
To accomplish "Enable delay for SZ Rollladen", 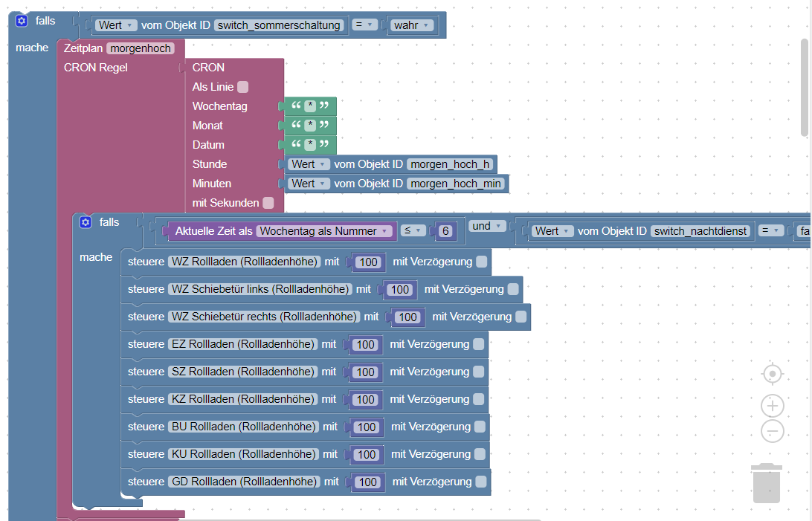I will point(479,372).
